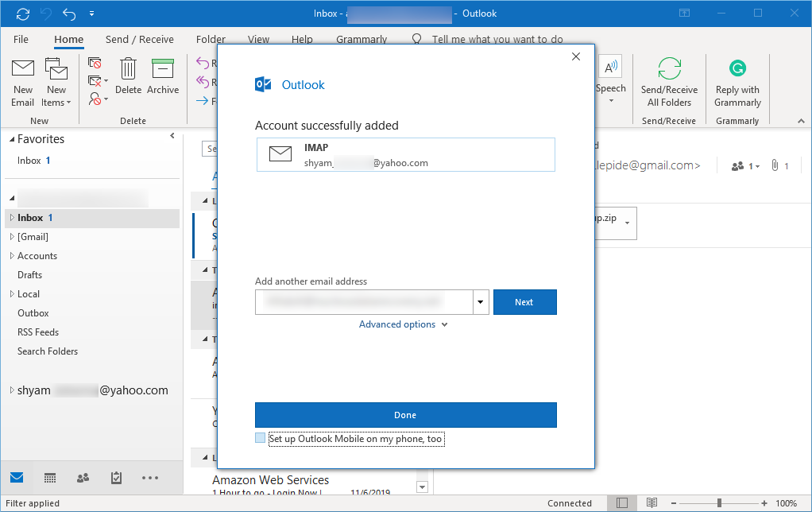Expand the Inbox folder tree

12,218
